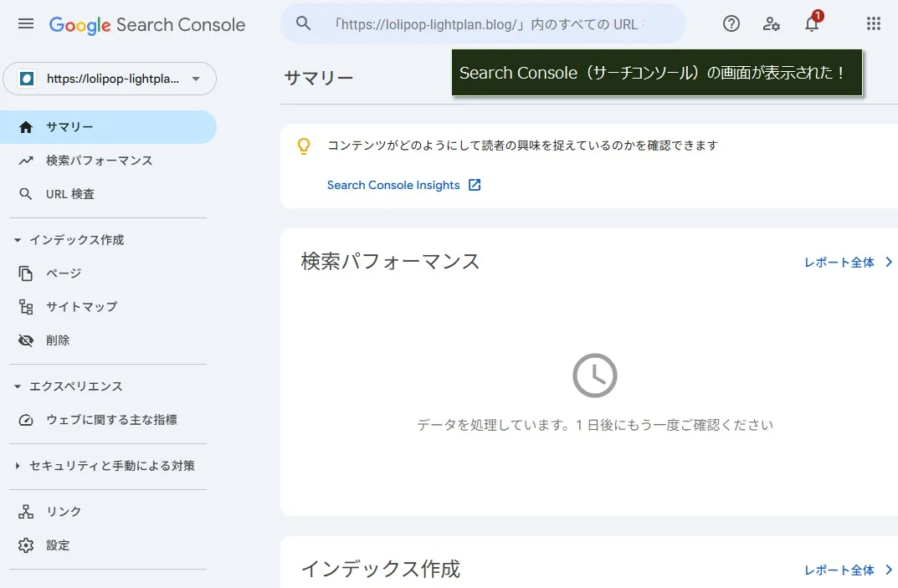Open URL 検査 from sidebar

click(70, 194)
